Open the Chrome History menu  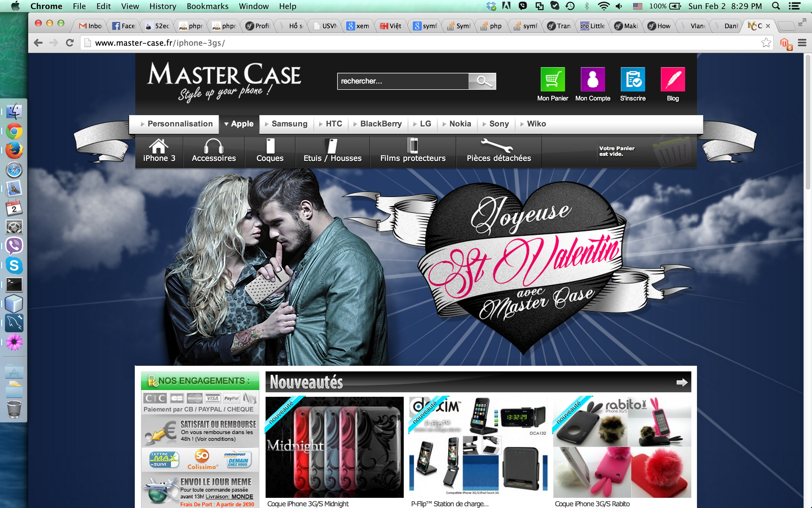[163, 6]
